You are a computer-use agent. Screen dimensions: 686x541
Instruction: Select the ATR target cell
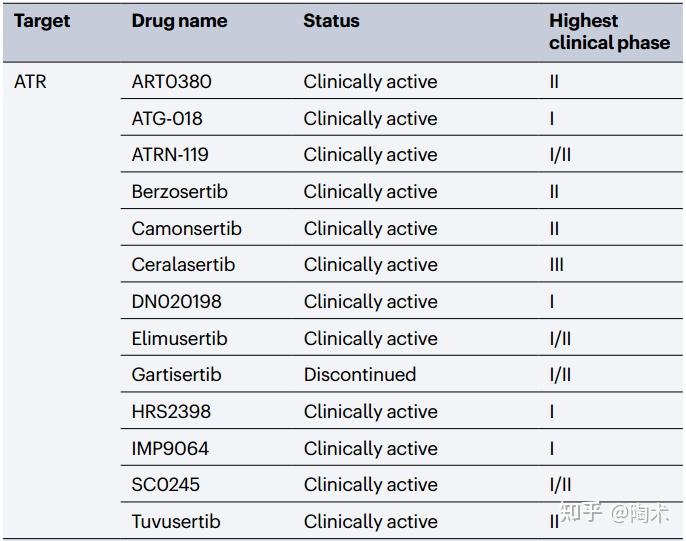click(x=30, y=82)
